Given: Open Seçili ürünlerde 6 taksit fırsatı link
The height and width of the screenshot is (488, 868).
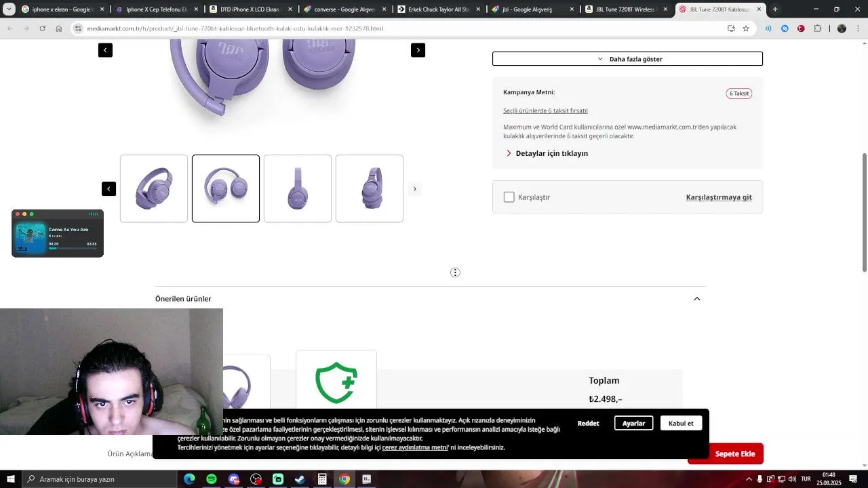Looking at the screenshot, I should tap(545, 110).
